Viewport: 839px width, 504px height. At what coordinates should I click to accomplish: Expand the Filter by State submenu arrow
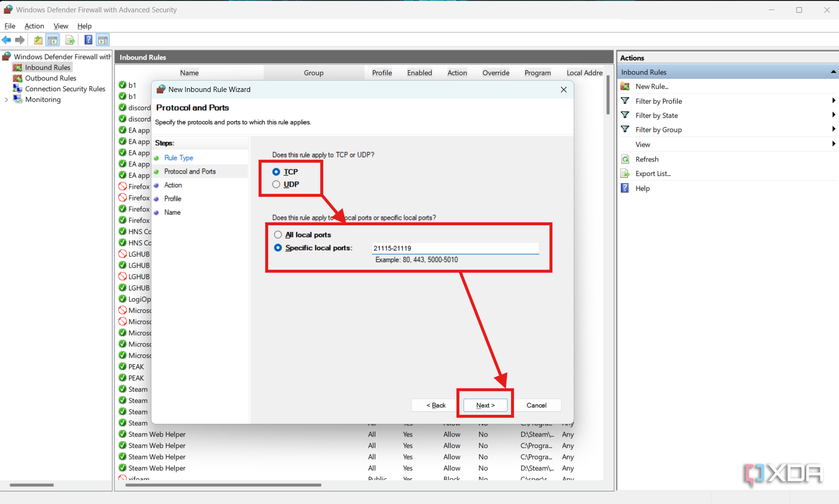pos(833,115)
